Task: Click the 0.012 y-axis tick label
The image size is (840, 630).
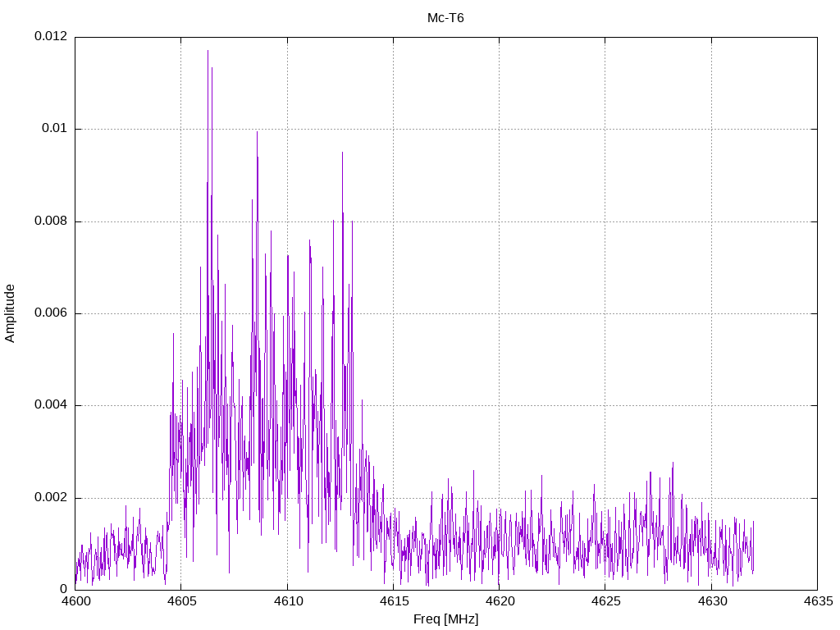Action: [x=51, y=36]
